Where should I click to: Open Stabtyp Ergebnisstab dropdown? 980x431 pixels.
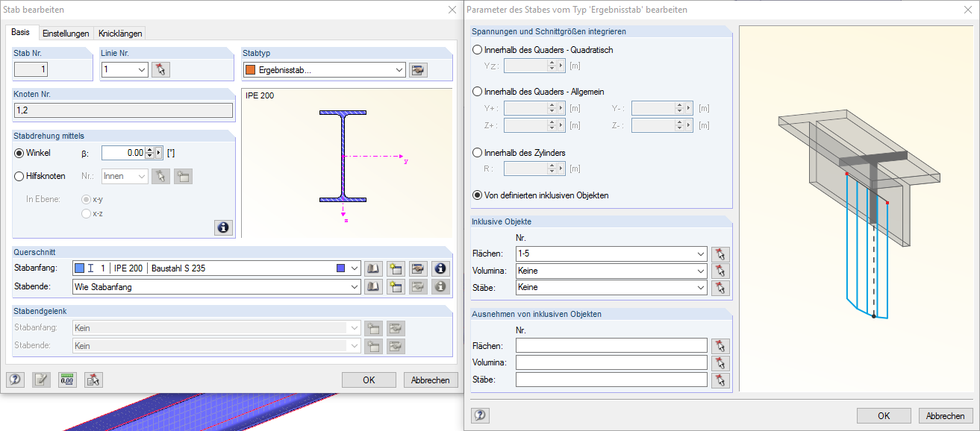[x=399, y=70]
